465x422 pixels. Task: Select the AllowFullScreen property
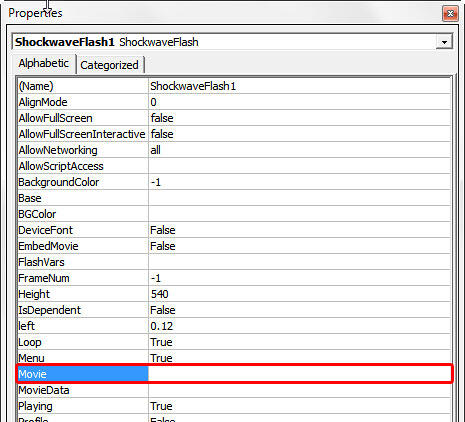(83, 118)
